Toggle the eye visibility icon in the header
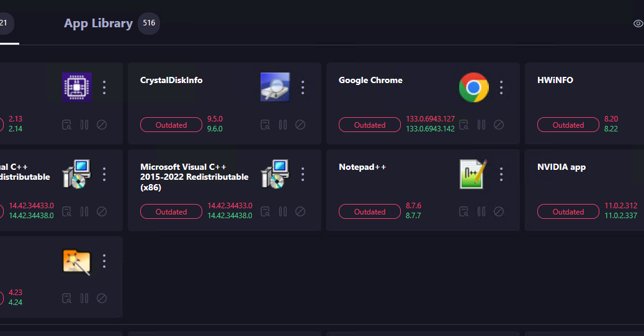This screenshot has height=336, width=644. (x=638, y=24)
